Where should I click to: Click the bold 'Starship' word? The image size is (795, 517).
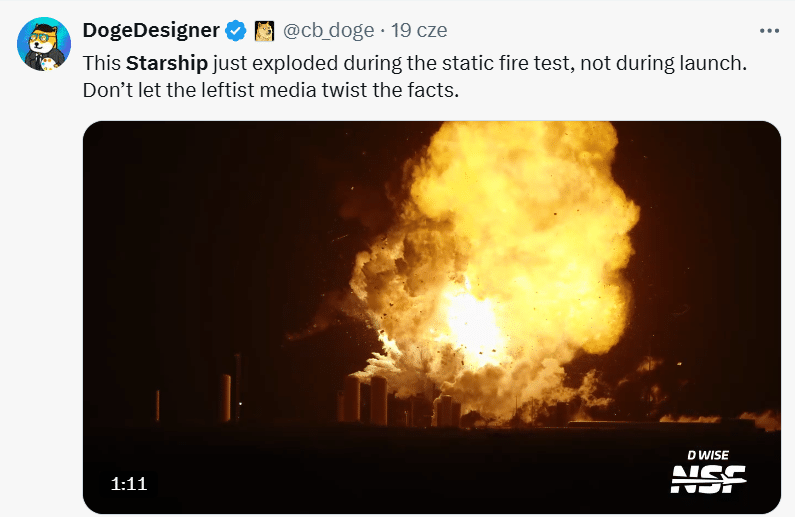[167, 64]
